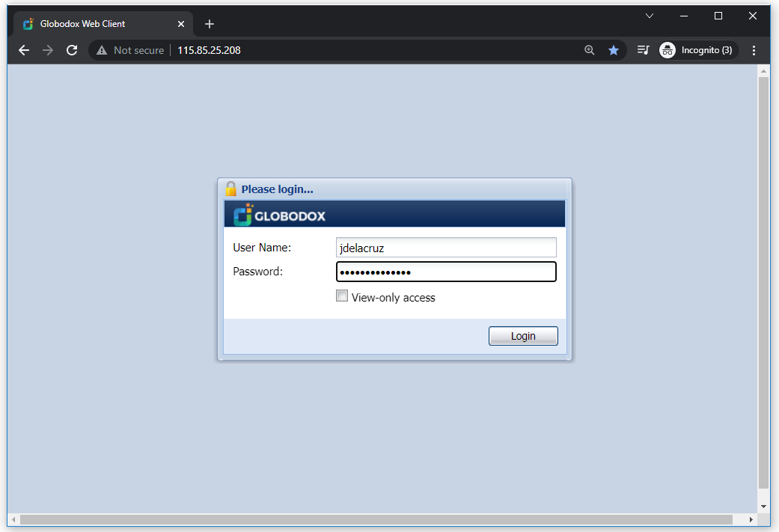Viewport: 779px width, 532px height.
Task: Click the scroll right arrow
Action: coord(751,519)
